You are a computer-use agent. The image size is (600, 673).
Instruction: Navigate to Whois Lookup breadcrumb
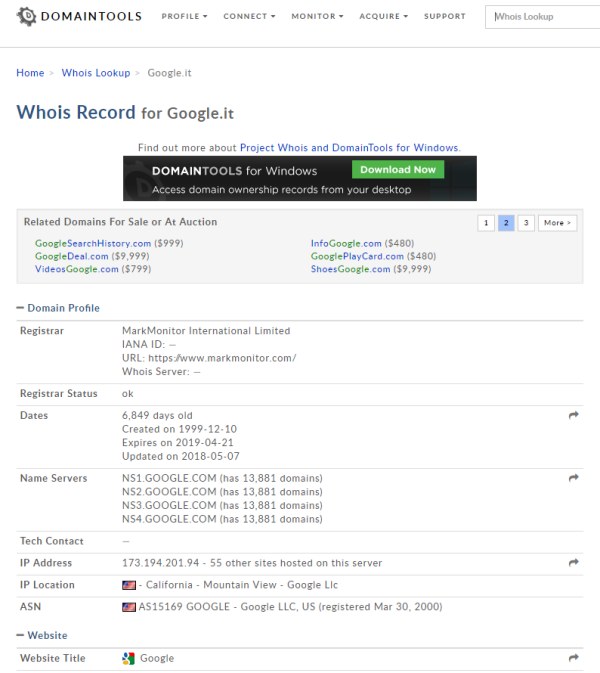(96, 73)
